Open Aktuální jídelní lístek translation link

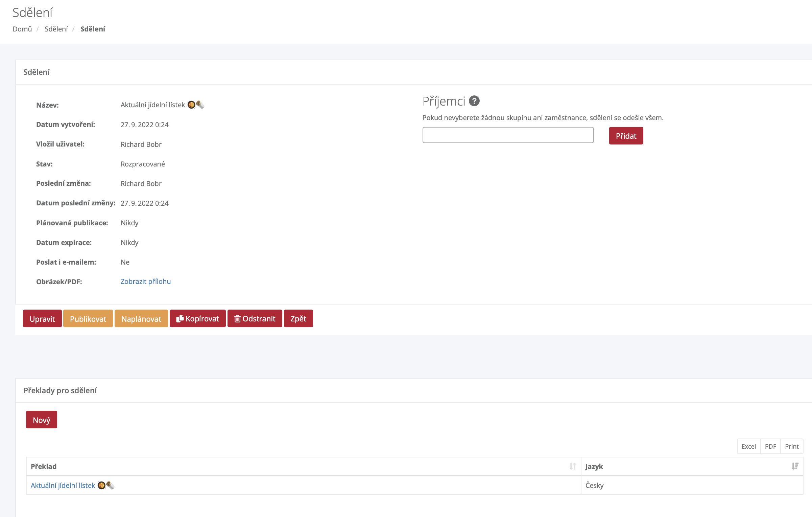(63, 485)
